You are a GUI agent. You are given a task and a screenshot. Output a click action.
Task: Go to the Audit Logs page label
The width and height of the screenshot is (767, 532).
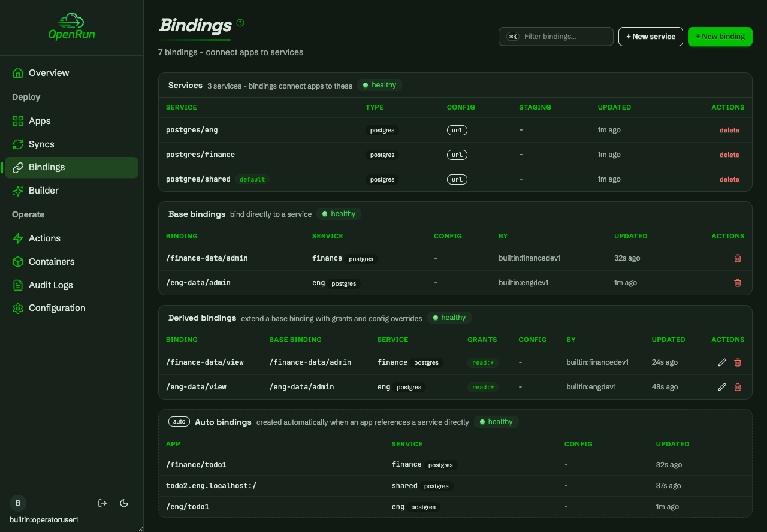51,285
